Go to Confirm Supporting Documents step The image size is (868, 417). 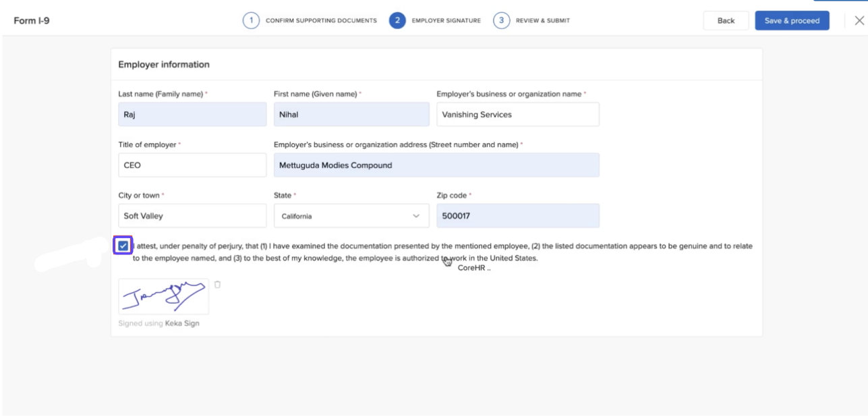(x=320, y=21)
